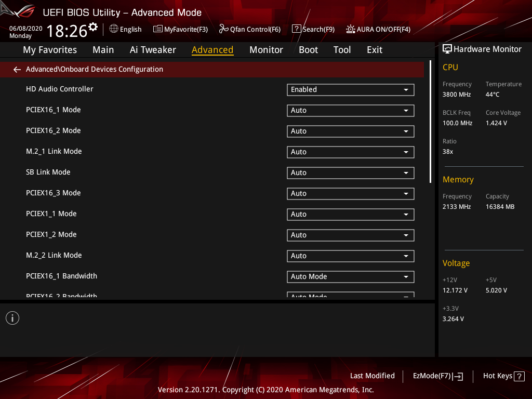Click the AURA ON/OFF(F4) label
Screen dimensions: 532x399
point(383,29)
